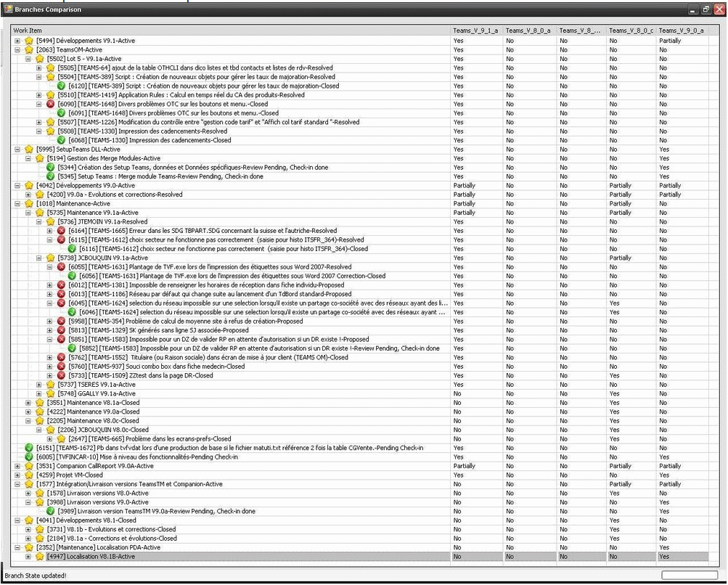This screenshot has height=585, width=728.
Task: Collapse [5502] Lot 5 - V9.1a-Active node
Action: (28, 59)
